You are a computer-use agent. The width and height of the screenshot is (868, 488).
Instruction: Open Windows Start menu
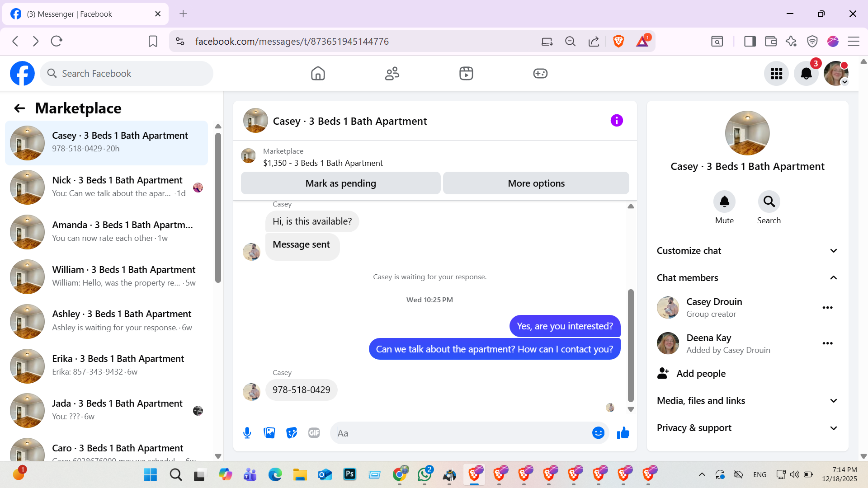[x=150, y=474]
